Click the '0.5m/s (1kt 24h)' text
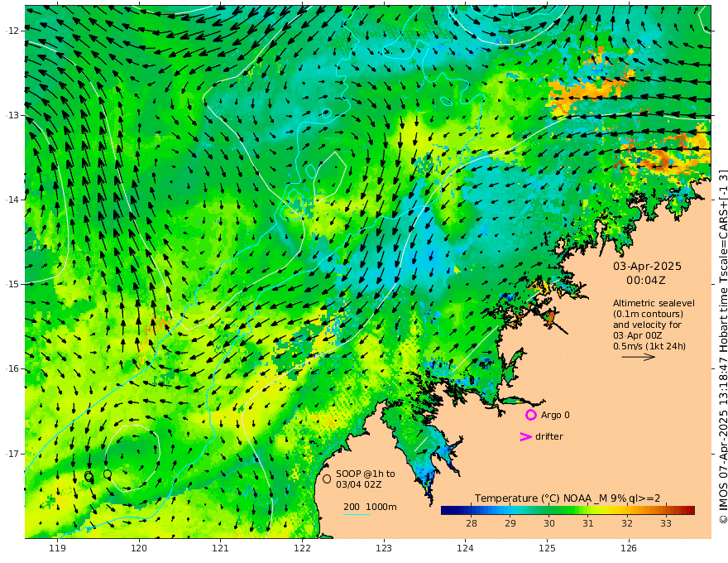 click(649, 346)
